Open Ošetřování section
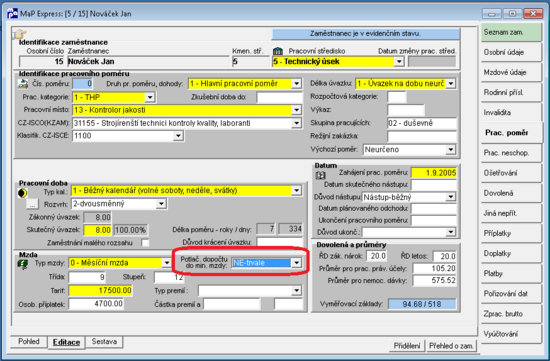The image size is (550, 361). [511, 173]
